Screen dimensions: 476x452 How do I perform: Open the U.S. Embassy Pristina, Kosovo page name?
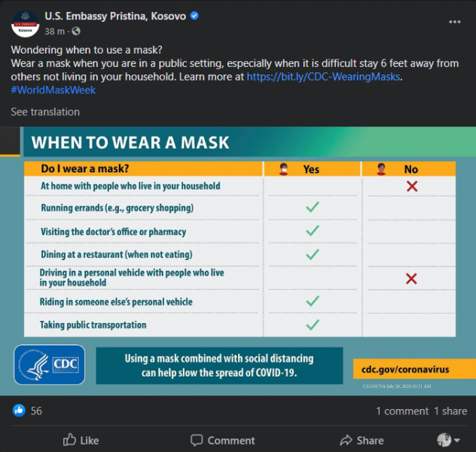point(115,16)
